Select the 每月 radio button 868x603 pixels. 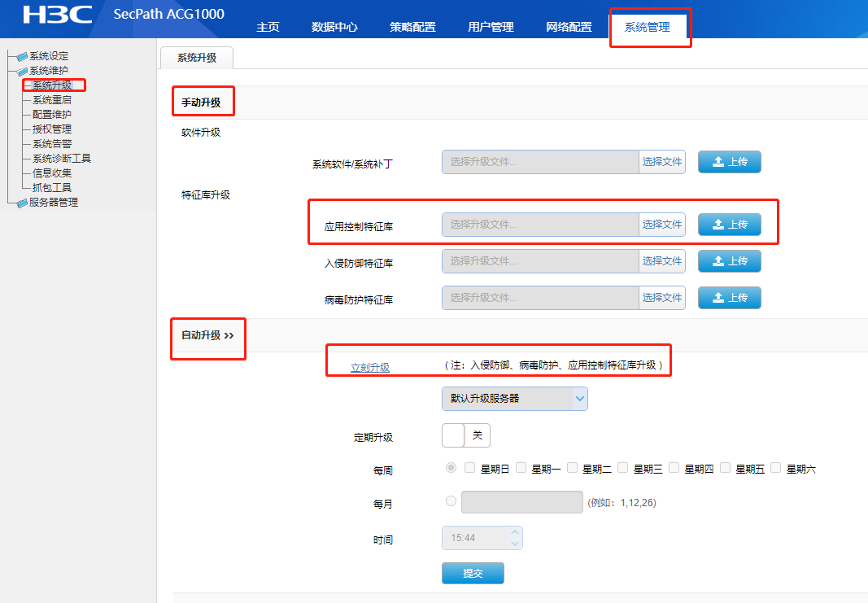coord(451,500)
